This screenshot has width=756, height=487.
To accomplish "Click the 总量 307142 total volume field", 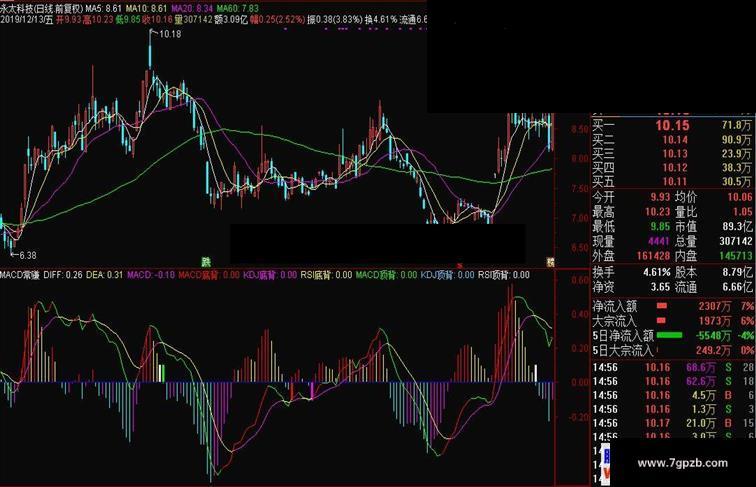I will point(714,241).
